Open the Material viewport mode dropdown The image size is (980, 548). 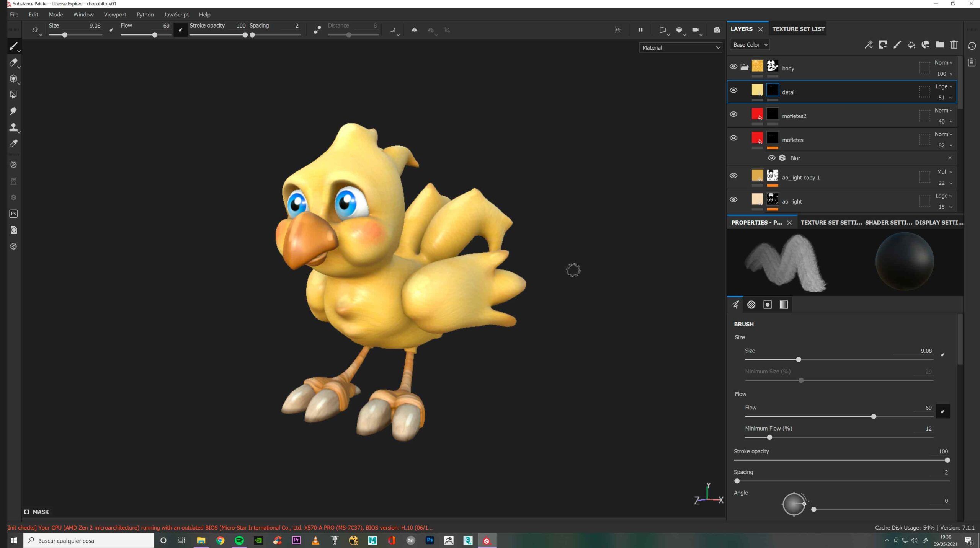coord(680,48)
